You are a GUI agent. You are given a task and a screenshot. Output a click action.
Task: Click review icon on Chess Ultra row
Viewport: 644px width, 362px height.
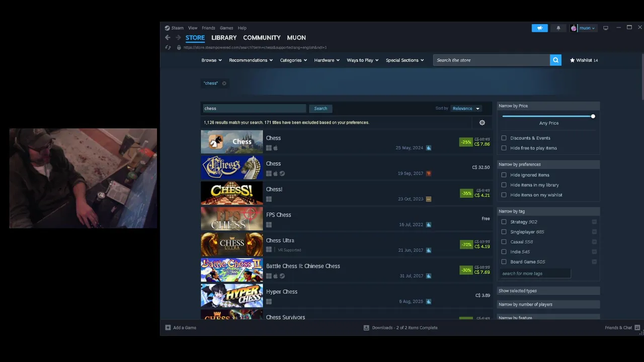click(429, 250)
